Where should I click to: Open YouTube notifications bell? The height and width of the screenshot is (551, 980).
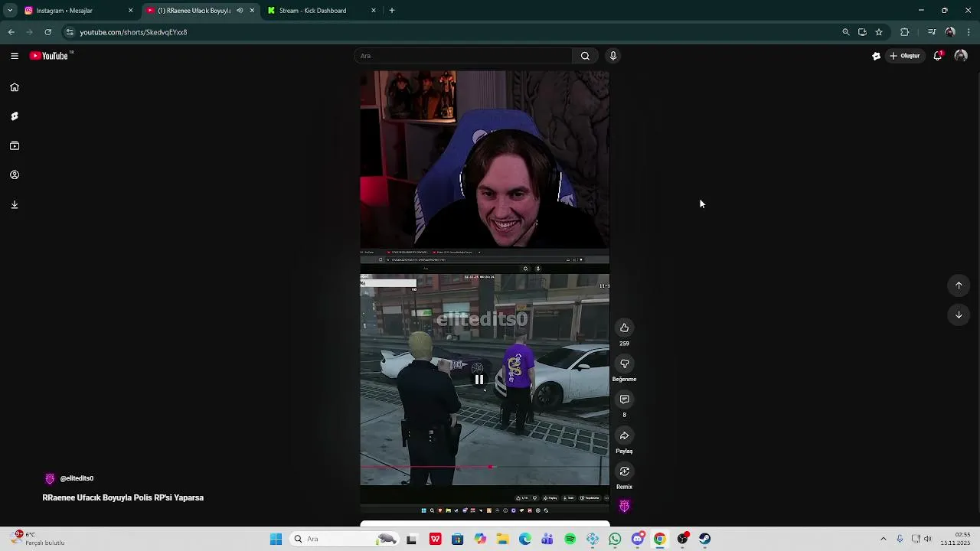click(x=938, y=56)
